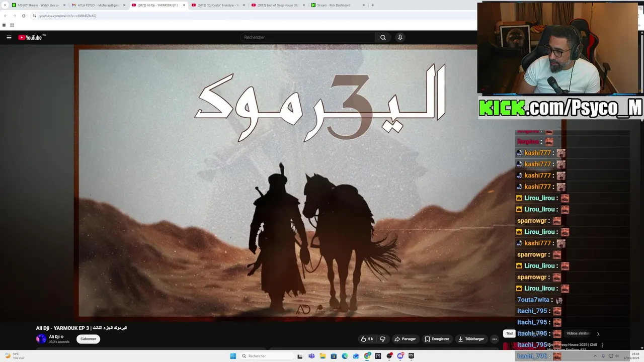
Task: Open Task View on the taskbar
Action: (300, 356)
